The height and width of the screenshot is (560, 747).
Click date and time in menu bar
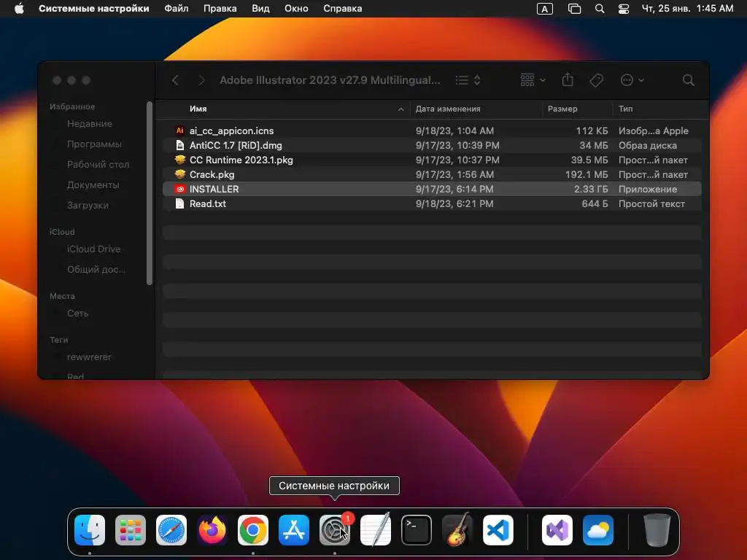[x=687, y=9]
